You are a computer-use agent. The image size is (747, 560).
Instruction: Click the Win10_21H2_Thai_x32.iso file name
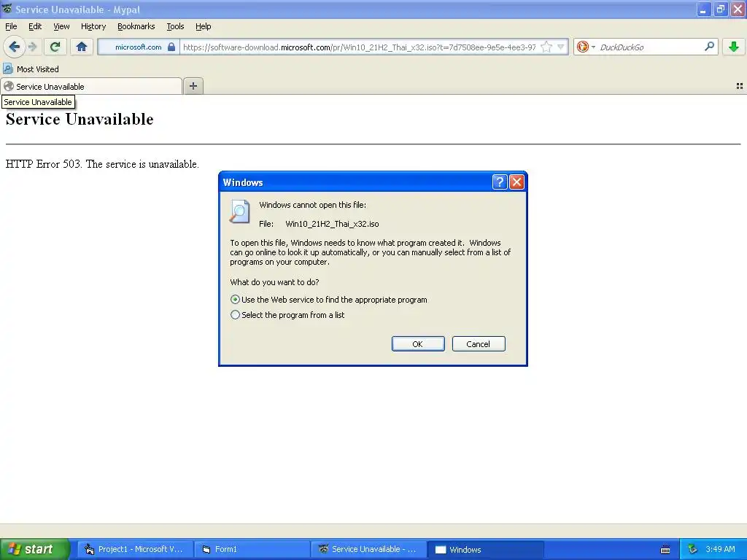tap(332, 224)
